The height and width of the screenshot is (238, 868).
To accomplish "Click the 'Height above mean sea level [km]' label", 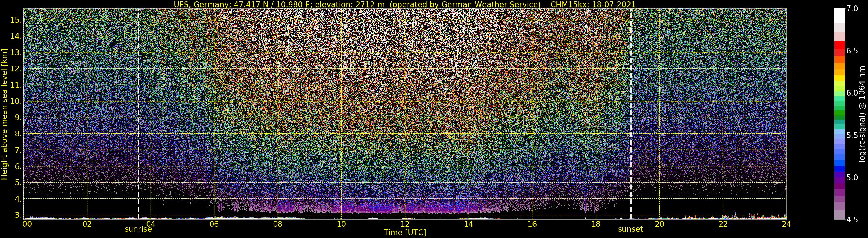I will click(4, 114).
